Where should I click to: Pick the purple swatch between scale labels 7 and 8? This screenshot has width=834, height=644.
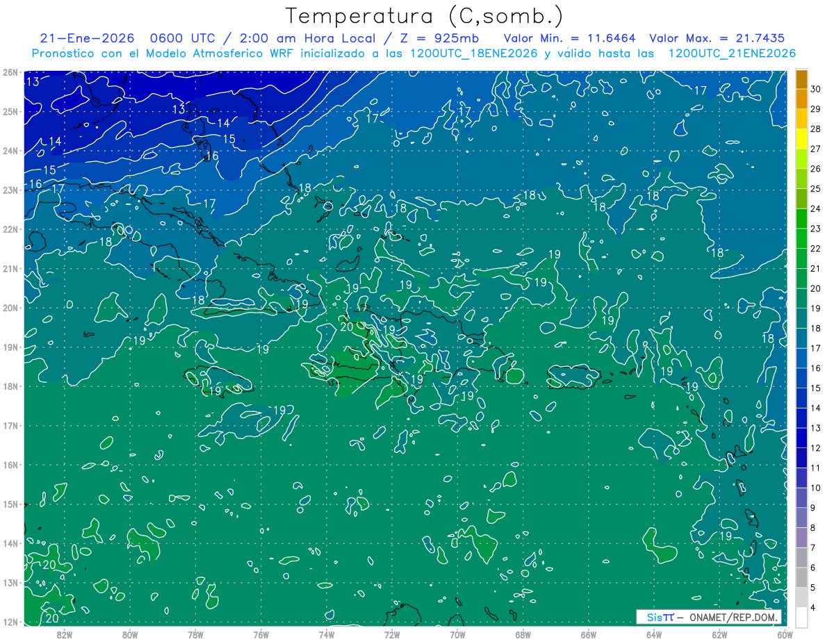point(801,537)
